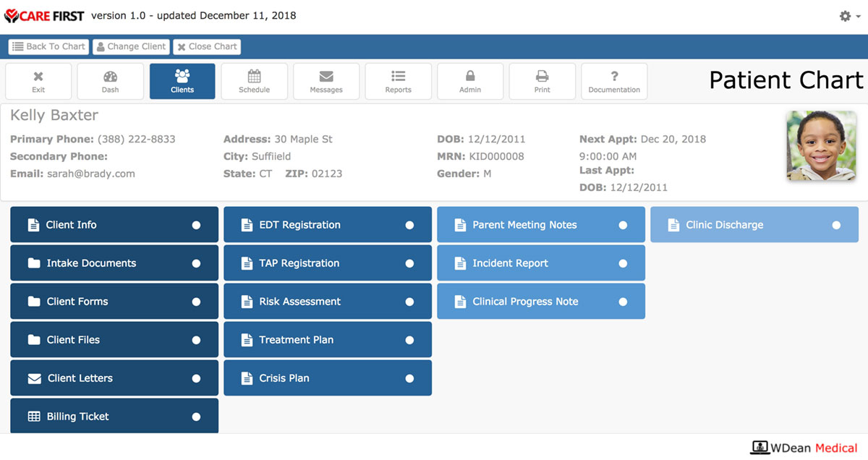Click the document icon on Incident Report
The width and height of the screenshot is (868, 460).
[x=460, y=263]
